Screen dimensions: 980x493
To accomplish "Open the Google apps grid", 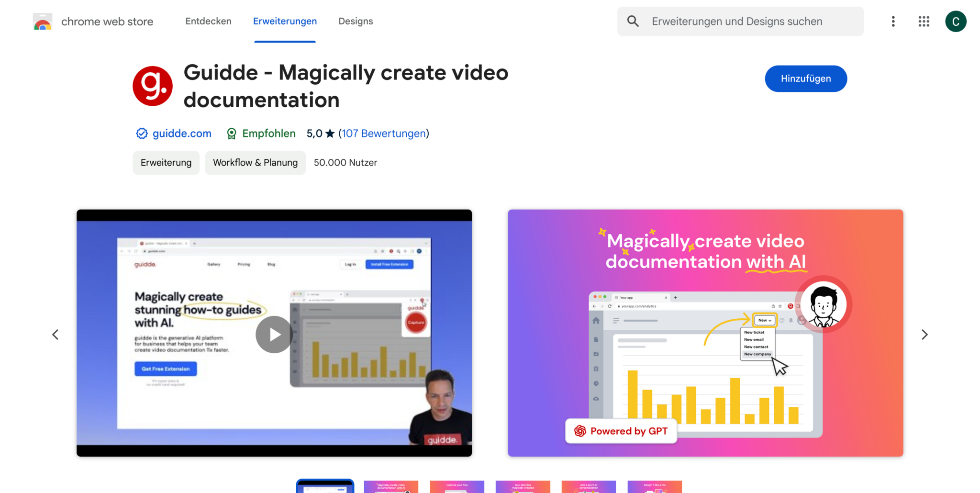I will (924, 22).
